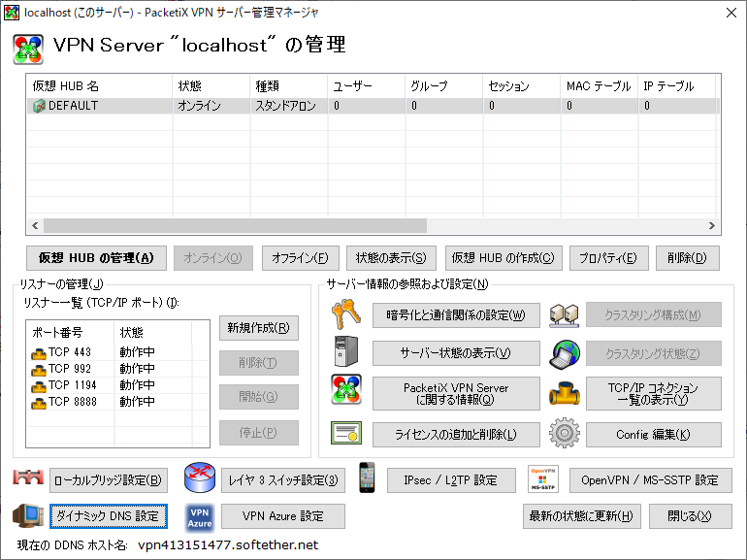Screen dimensions: 747x560
Task: Click the Config 編集(K) button
Action: [x=653, y=434]
